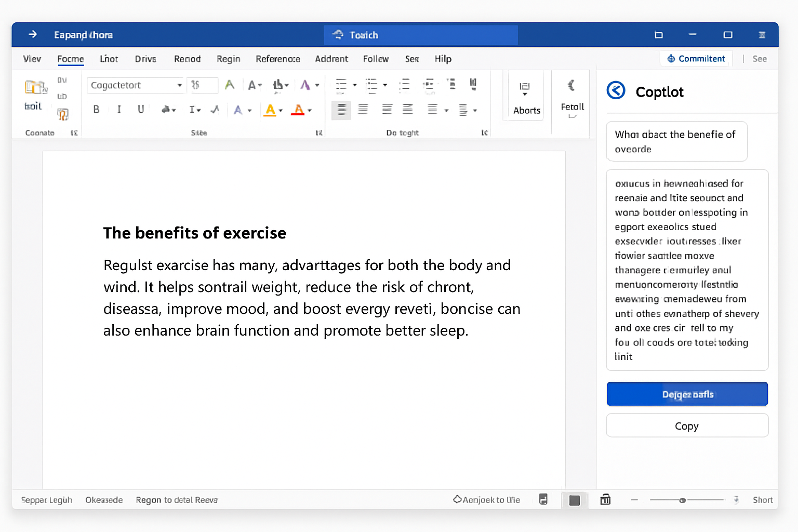Click the line spacing icon

coord(432,109)
